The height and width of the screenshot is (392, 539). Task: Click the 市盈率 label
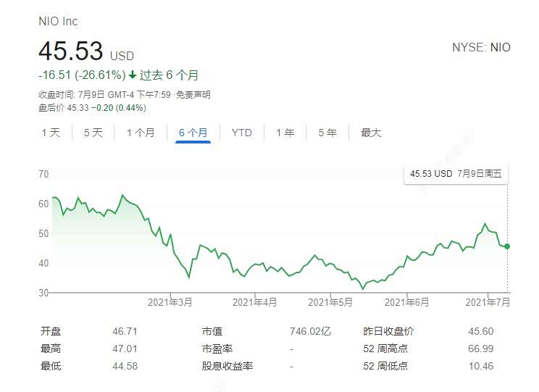click(217, 349)
